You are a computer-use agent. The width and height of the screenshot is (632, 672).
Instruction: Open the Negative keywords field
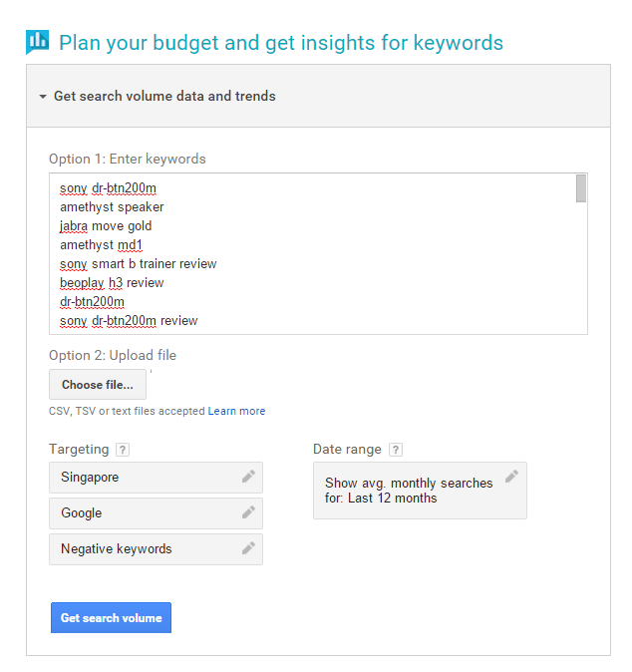(x=156, y=549)
